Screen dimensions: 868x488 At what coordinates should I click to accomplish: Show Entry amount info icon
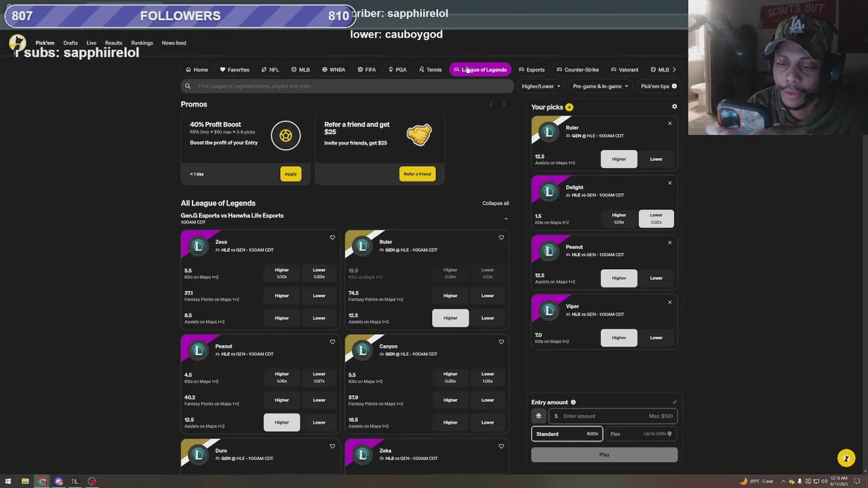tap(573, 403)
